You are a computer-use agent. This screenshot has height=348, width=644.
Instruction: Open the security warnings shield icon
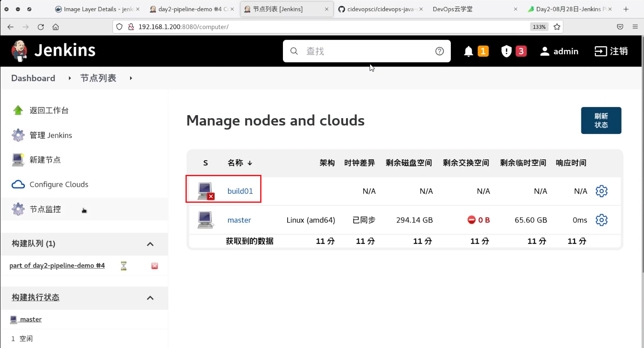coord(507,52)
